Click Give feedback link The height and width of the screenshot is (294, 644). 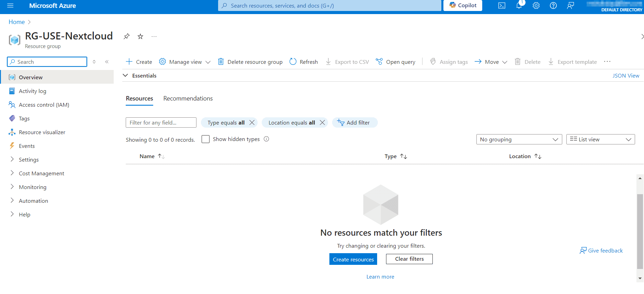coord(601,250)
